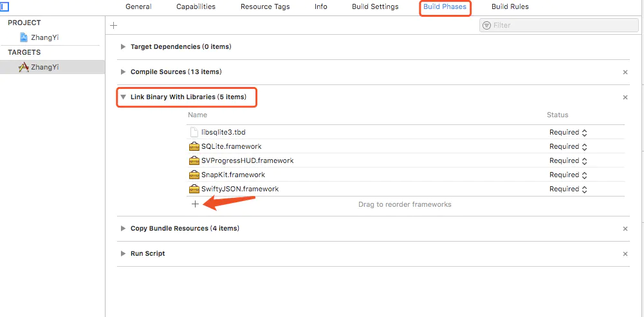Select the SQLite.framework row name
This screenshot has width=644, height=317.
tap(231, 146)
